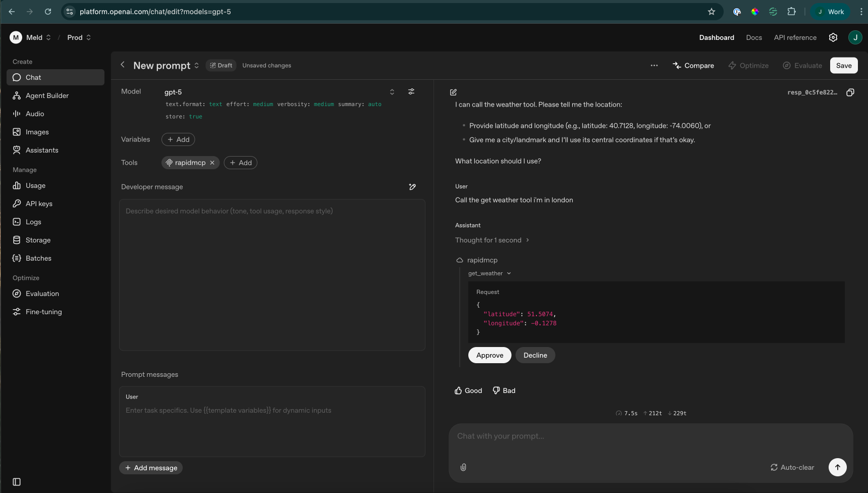This screenshot has height=493, width=868.
Task: Select Images in the Create sidebar
Action: coord(37,132)
